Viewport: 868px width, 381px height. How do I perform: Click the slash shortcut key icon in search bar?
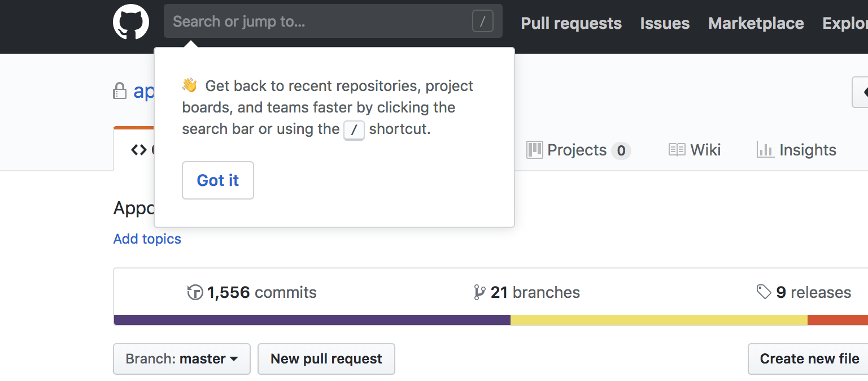coord(482,22)
